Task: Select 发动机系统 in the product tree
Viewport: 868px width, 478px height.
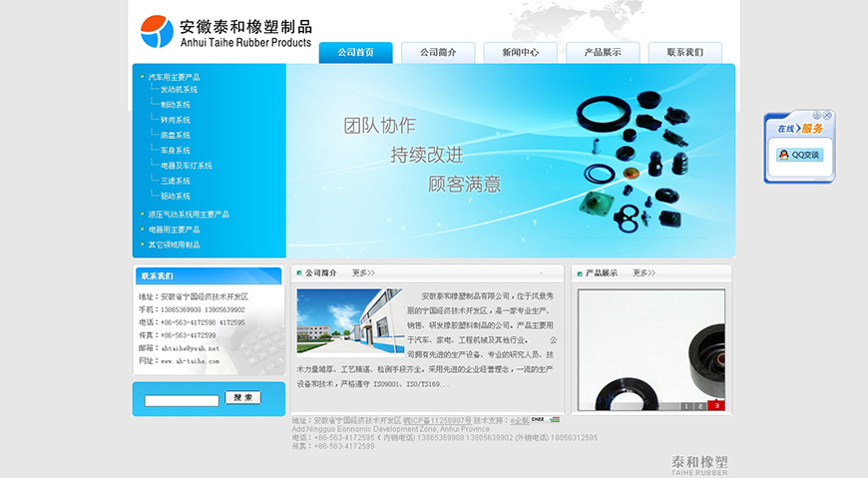Action: 179,90
